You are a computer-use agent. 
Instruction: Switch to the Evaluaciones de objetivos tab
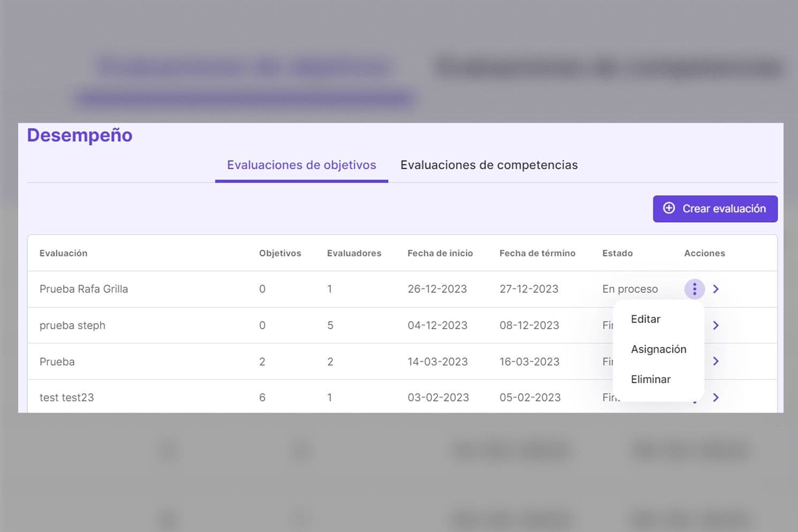[x=301, y=165]
